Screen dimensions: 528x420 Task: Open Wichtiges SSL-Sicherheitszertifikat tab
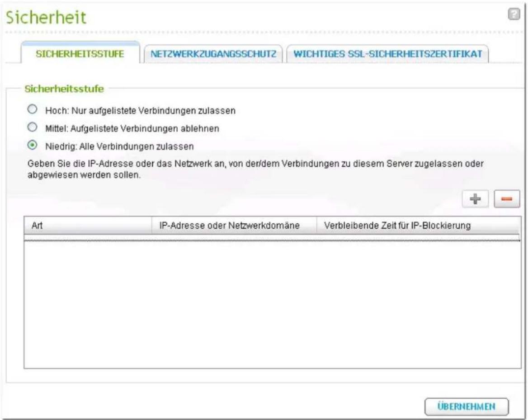(387, 54)
